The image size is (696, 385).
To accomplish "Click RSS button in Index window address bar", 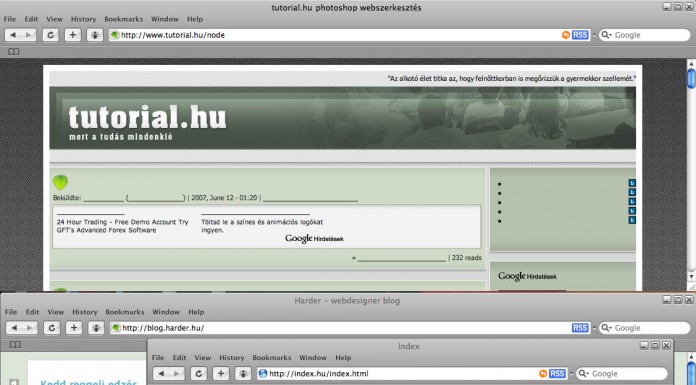I will 558,374.
